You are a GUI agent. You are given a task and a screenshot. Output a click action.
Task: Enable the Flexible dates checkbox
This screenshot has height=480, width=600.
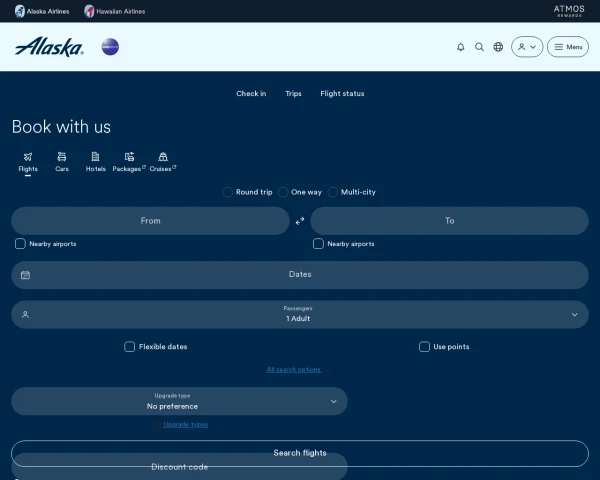(x=130, y=347)
